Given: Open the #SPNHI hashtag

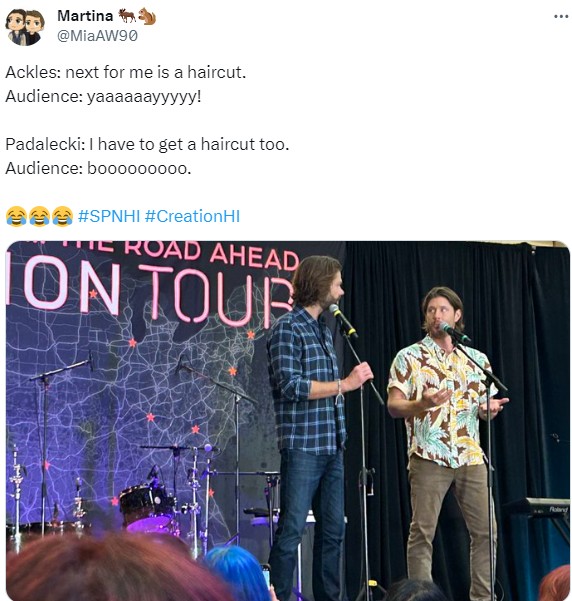Looking at the screenshot, I should click(109, 216).
